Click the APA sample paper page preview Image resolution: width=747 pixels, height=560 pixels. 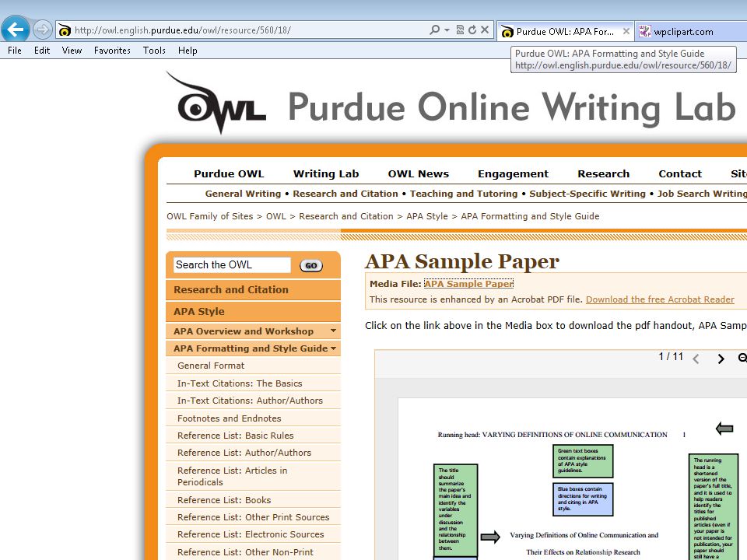click(572, 478)
